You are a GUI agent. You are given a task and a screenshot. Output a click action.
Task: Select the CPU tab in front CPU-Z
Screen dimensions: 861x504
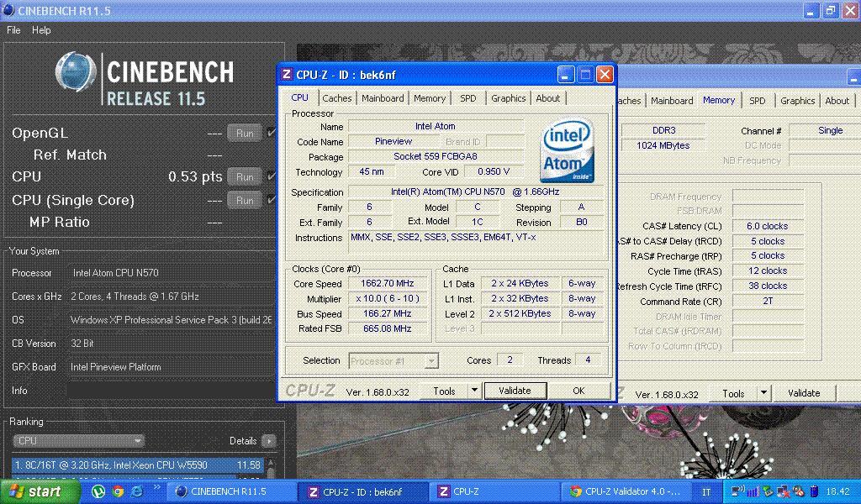click(300, 97)
